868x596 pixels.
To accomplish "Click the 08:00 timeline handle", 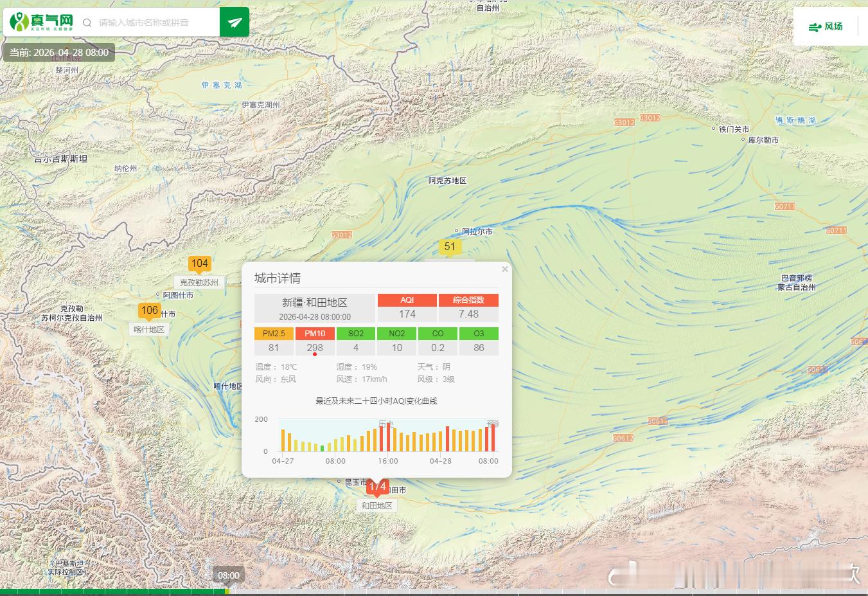I will (228, 575).
